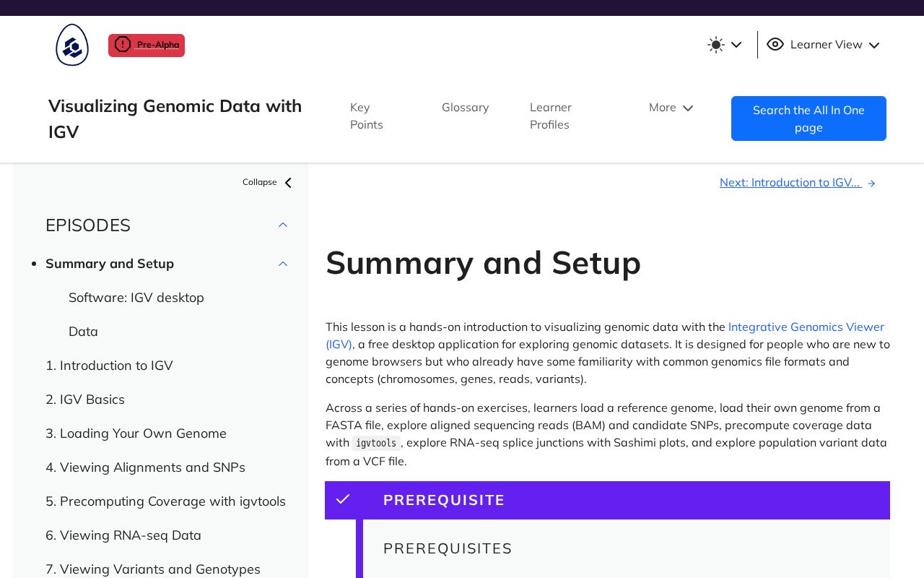Open episode 6. Viewing RNA-seq Data

[x=123, y=535]
